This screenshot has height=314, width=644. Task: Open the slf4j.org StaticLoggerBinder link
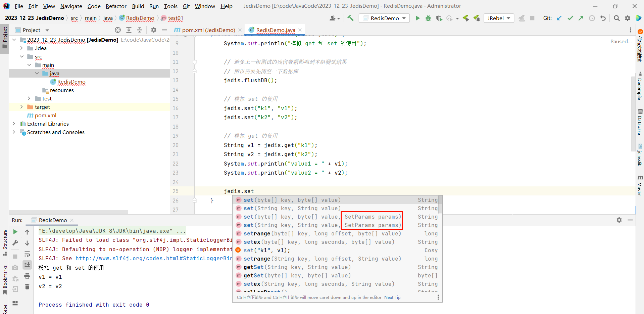154,258
